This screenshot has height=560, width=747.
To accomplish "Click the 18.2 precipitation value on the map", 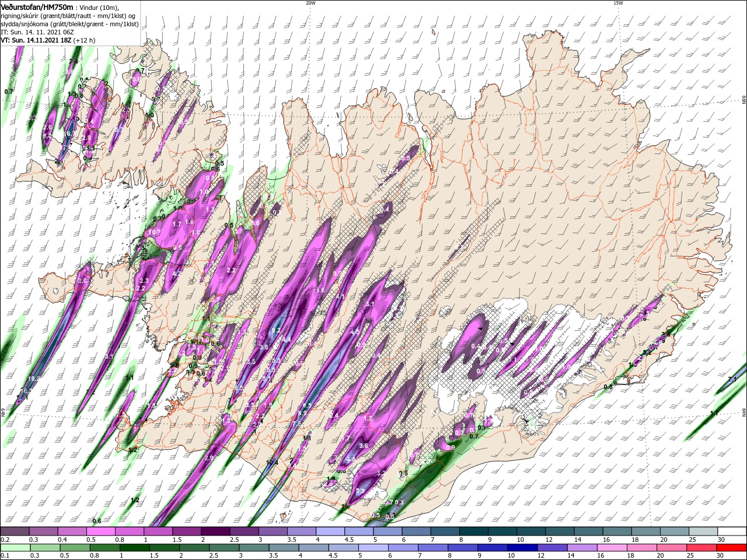I will [x=33, y=379].
